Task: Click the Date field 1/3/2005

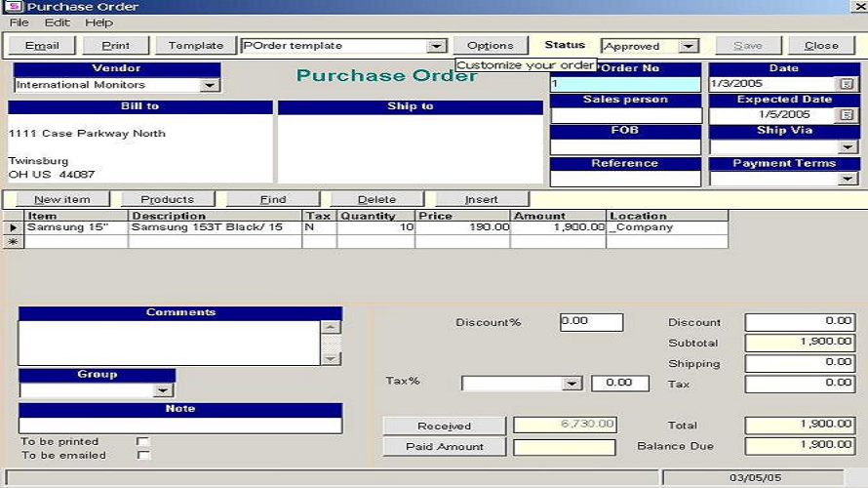Action: click(773, 84)
